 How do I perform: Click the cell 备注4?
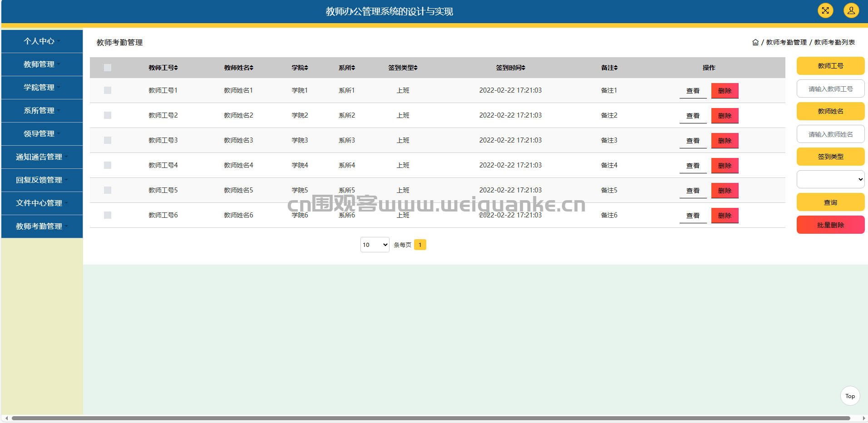609,165
